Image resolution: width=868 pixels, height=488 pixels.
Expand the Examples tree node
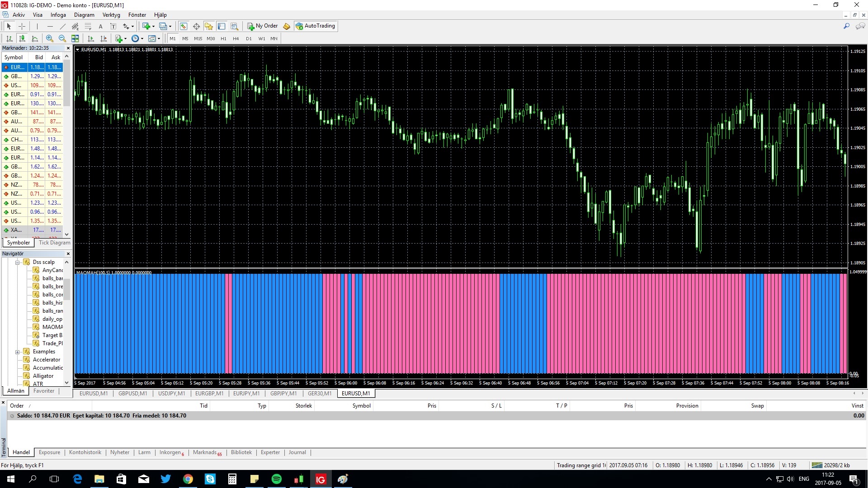[x=17, y=352]
